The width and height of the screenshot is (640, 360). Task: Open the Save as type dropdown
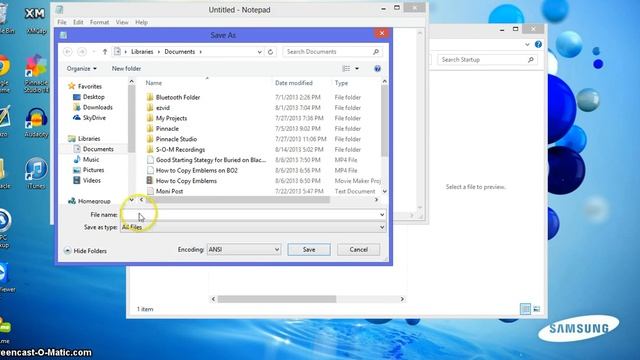(253, 227)
